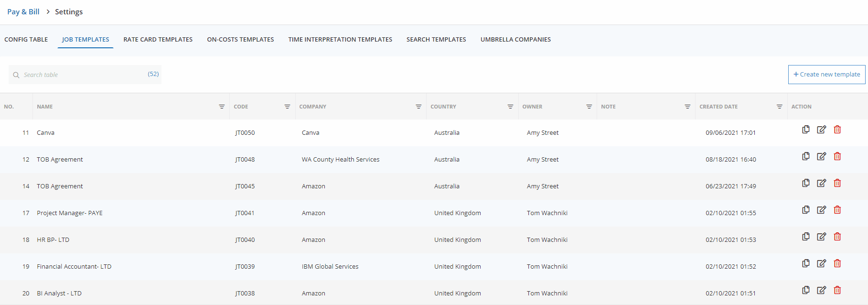Edit the Financial Accountant- LTD template
Image resolution: width=868 pixels, height=305 pixels.
click(821, 263)
